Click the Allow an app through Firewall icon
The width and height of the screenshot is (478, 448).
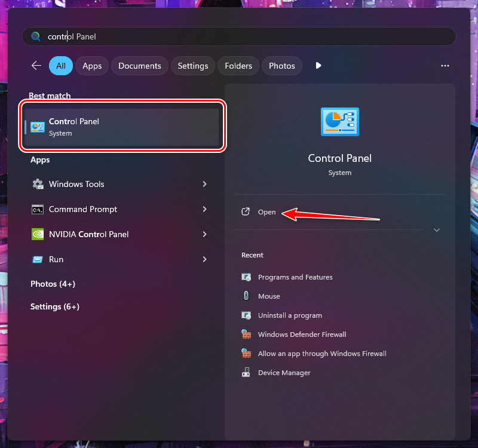[246, 354]
